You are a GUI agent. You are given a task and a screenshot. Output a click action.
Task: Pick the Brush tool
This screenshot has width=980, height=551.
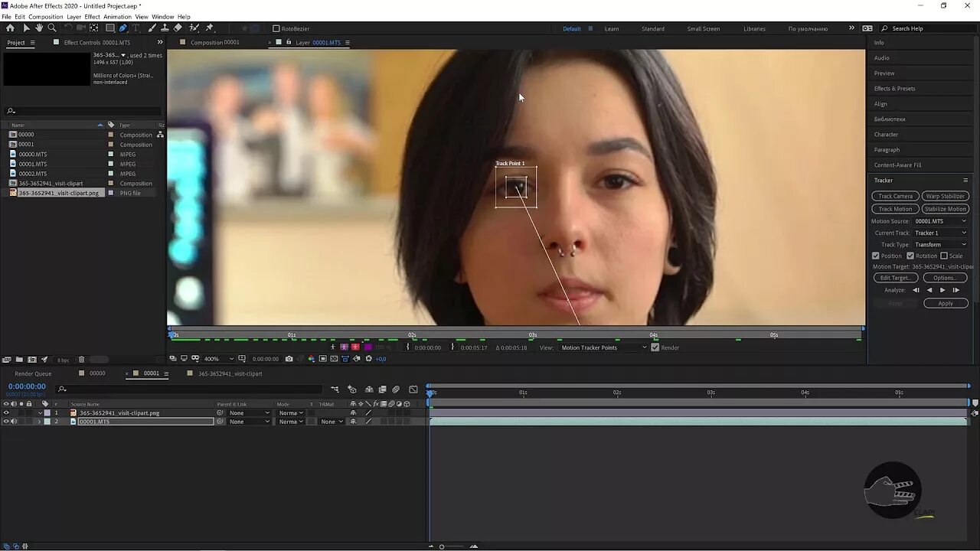point(152,28)
